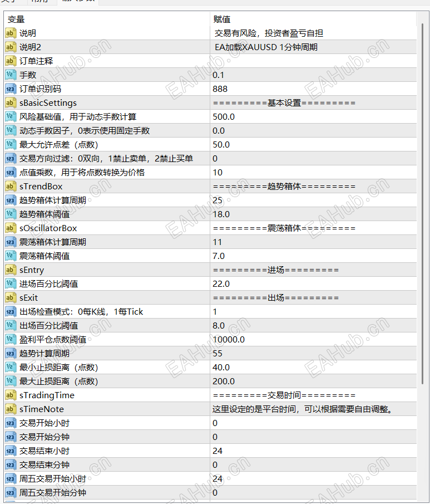Click the string icon beside 说明
The width and height of the screenshot is (430, 504).
point(10,33)
